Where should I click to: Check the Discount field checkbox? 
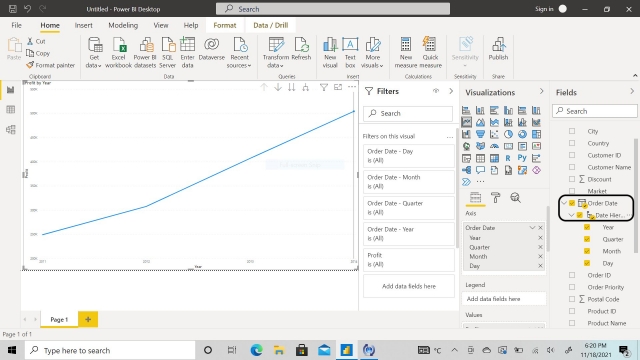click(x=572, y=179)
